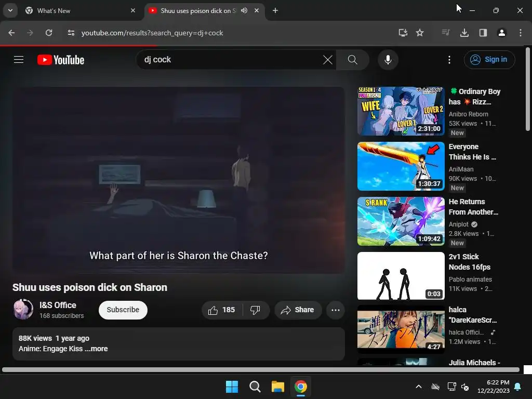Open Chrome three-dot menu
The image size is (532, 399).
pyautogui.click(x=521, y=33)
